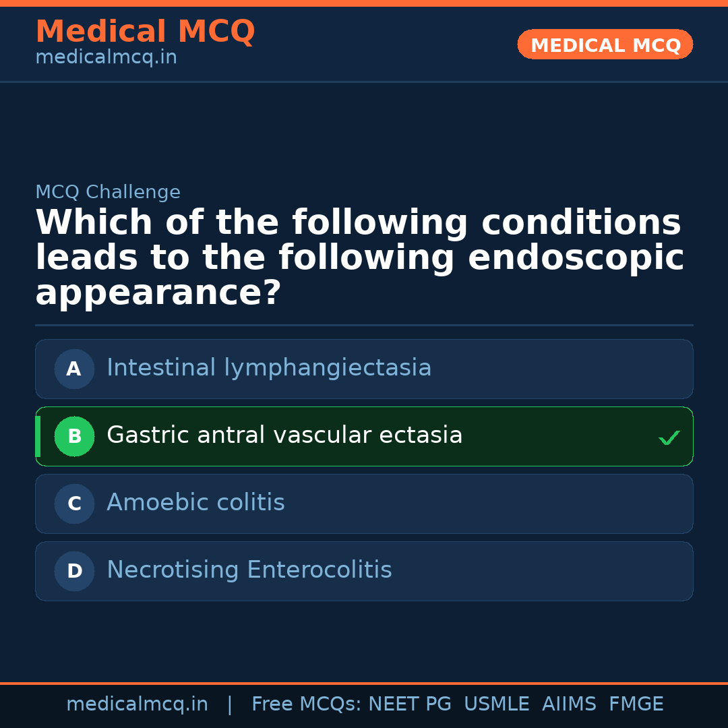Click the green letter B circle badge
The image size is (728, 728).
(x=74, y=436)
